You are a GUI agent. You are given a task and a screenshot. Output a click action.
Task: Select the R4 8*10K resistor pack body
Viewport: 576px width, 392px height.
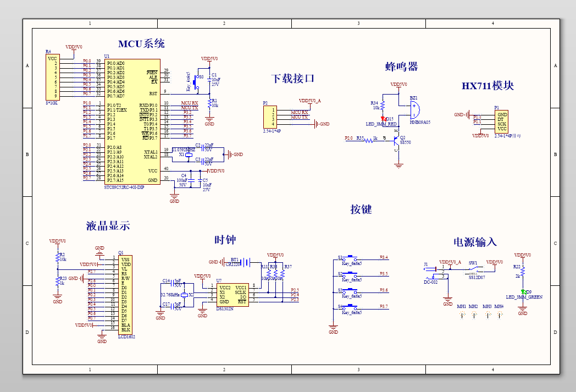click(x=53, y=77)
